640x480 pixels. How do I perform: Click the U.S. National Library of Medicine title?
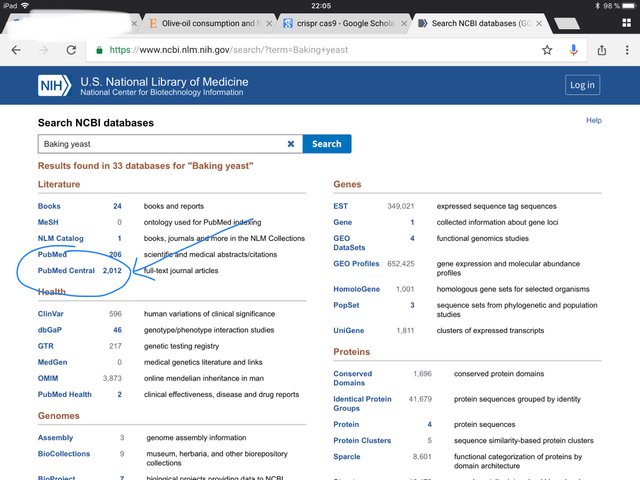[164, 82]
